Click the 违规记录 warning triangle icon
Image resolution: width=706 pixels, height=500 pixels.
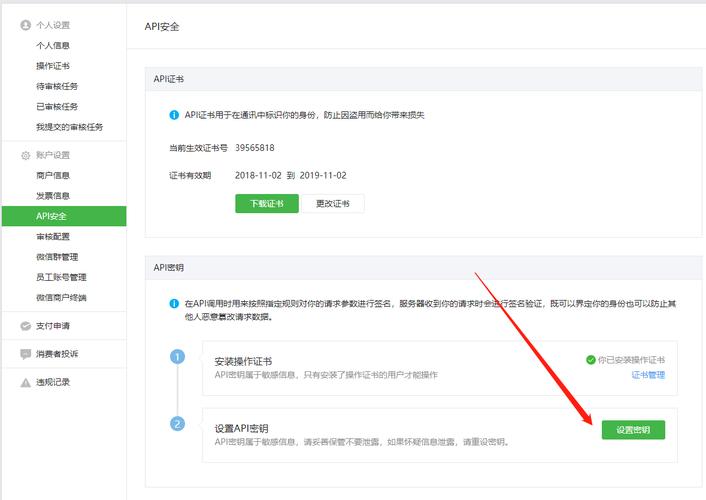[x=26, y=382]
